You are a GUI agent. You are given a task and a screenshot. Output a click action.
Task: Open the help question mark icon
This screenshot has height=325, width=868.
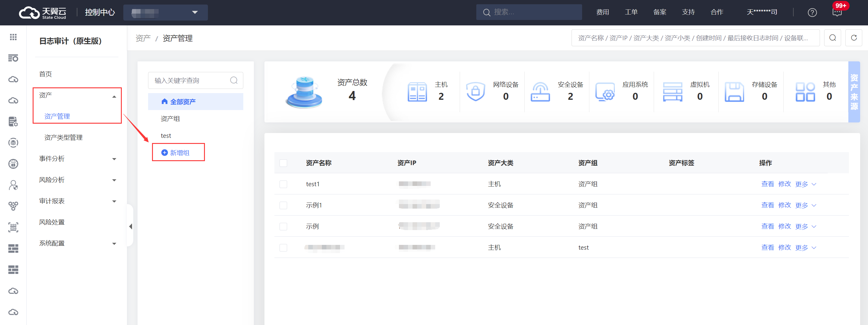[x=812, y=12]
